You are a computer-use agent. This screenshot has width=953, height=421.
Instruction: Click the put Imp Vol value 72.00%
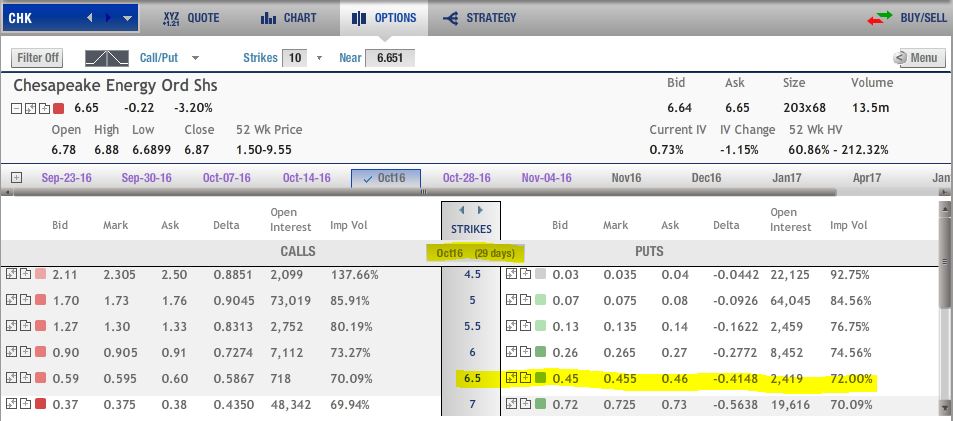pyautogui.click(x=851, y=378)
